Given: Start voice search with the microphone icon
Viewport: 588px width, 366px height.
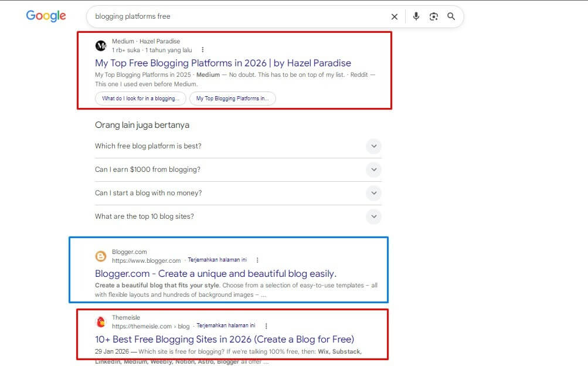Looking at the screenshot, I should pyautogui.click(x=416, y=16).
